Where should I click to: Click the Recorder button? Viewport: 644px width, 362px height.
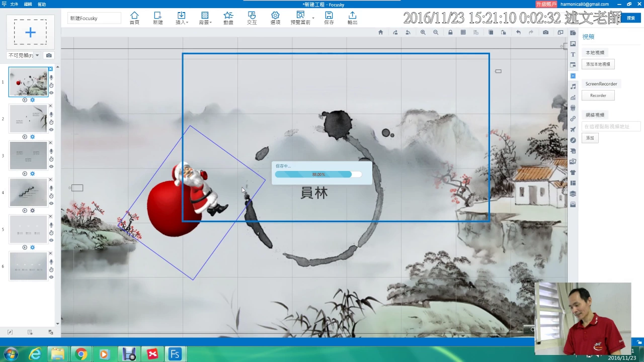tap(598, 96)
